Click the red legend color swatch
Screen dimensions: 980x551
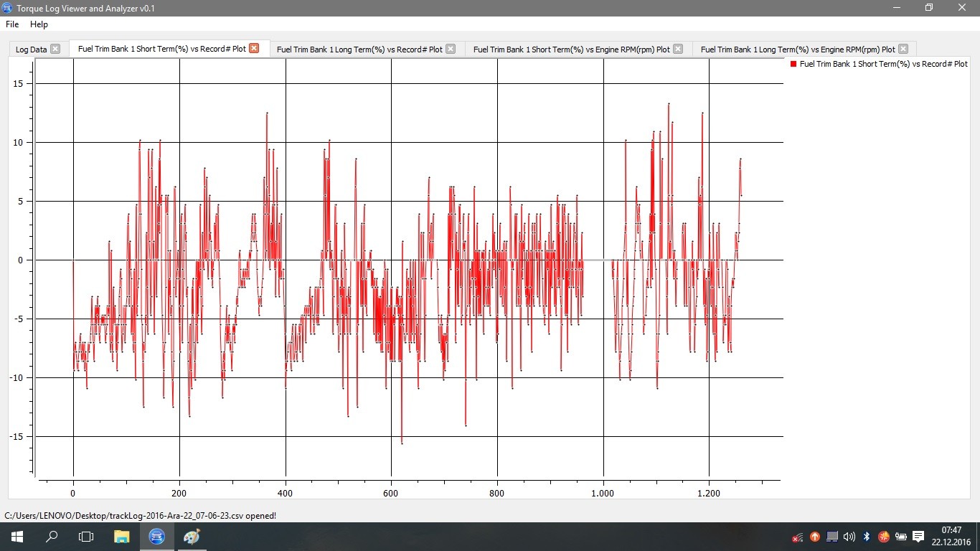pyautogui.click(x=793, y=64)
